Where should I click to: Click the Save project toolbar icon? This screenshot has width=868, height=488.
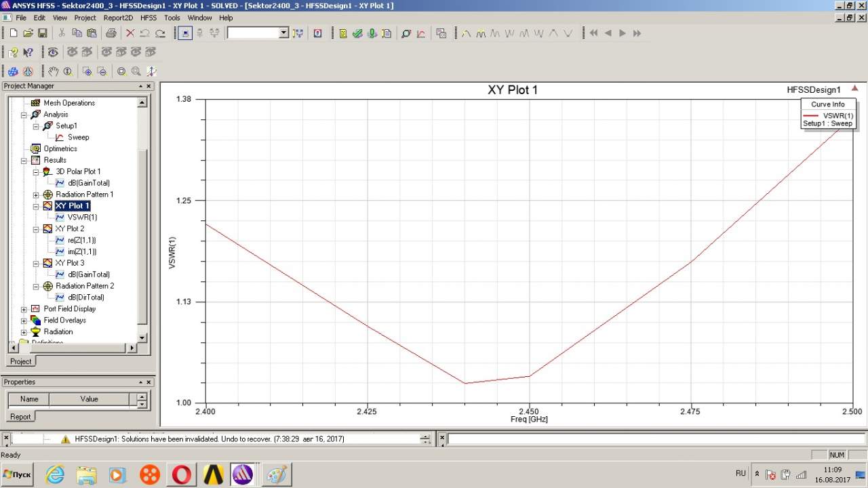point(42,33)
